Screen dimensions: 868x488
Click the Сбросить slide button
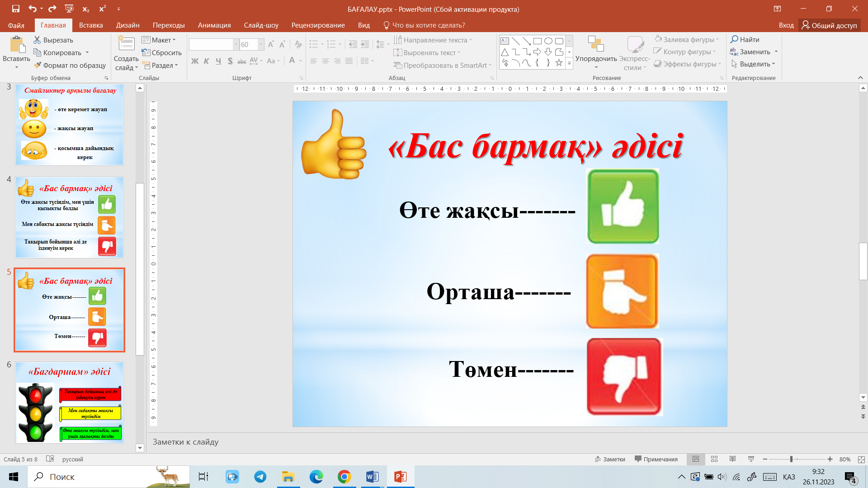point(161,52)
